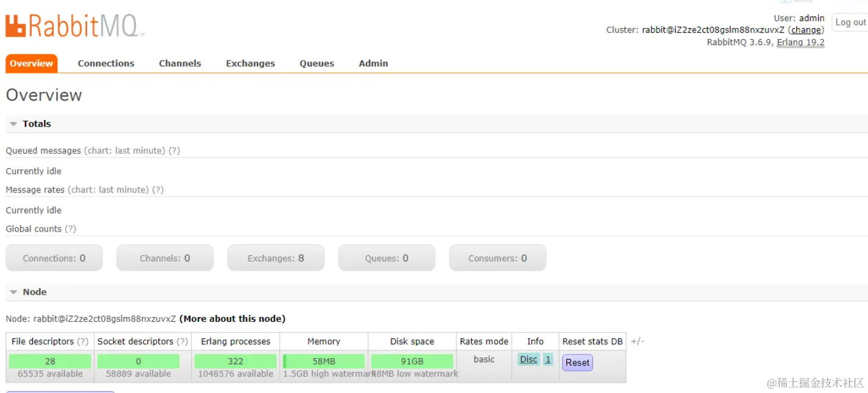Click the Erlang processes column header
Image resolution: width=868 pixels, height=393 pixels.
(236, 341)
